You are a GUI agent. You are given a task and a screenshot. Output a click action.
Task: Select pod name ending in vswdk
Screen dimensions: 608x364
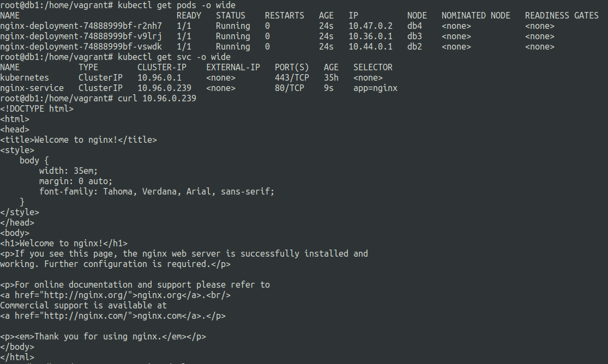tap(81, 47)
